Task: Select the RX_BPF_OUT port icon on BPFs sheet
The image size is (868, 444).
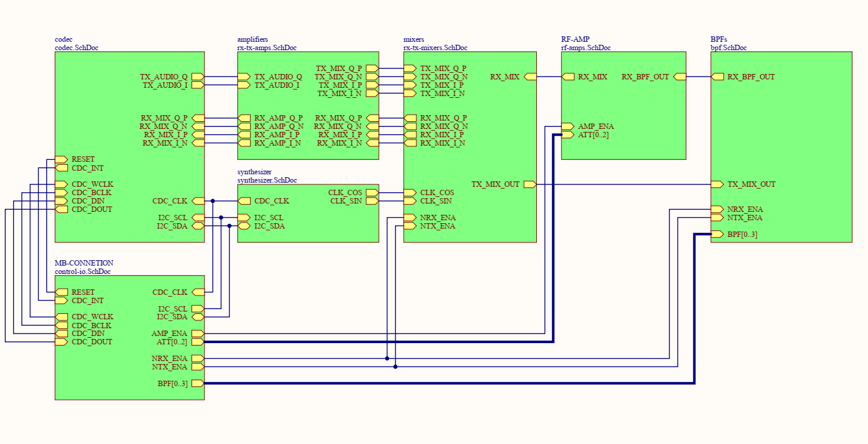Action: click(x=718, y=77)
